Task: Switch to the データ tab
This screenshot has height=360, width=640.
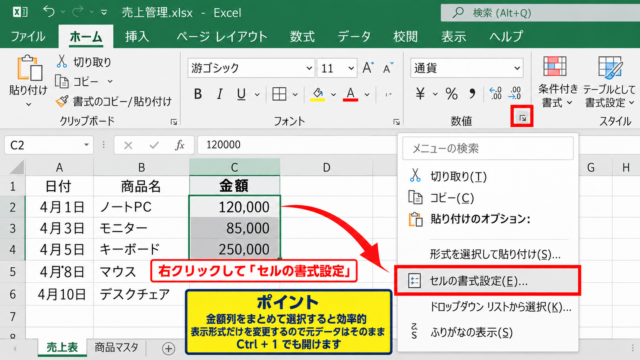Action: click(354, 37)
